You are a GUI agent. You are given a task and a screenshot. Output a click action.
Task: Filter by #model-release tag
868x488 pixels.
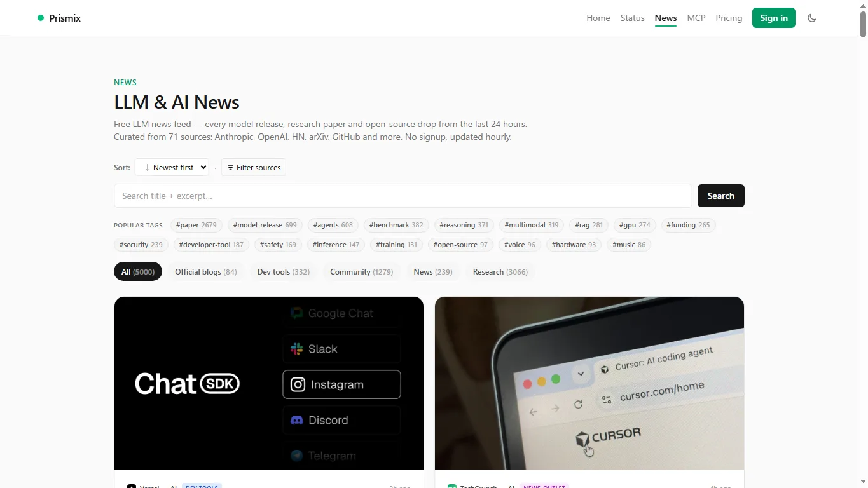coord(265,225)
